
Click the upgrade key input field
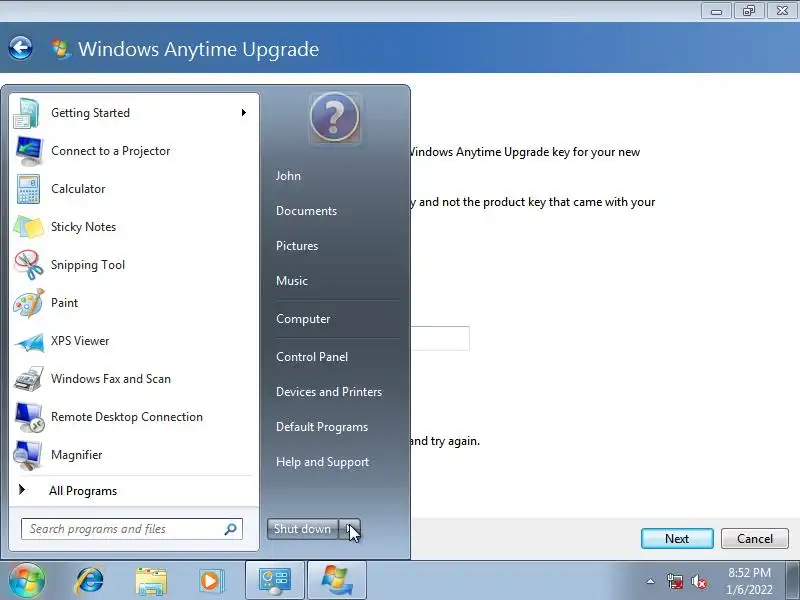[440, 338]
